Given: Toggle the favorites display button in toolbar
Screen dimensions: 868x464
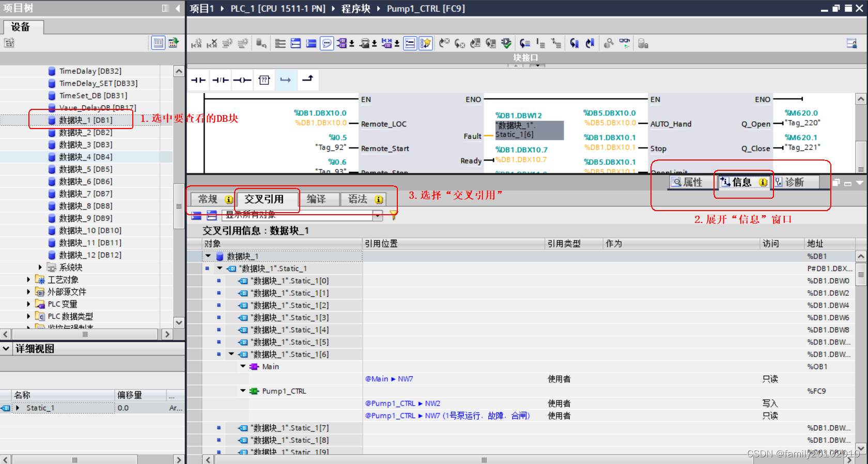Looking at the screenshot, I should coord(425,44).
